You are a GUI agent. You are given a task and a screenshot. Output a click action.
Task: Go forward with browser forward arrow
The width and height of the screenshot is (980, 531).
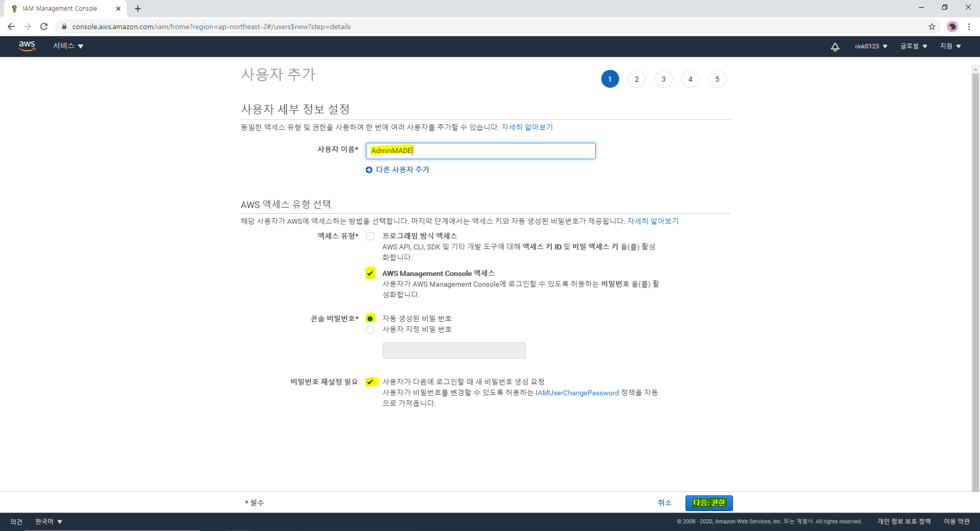pyautogui.click(x=28, y=27)
